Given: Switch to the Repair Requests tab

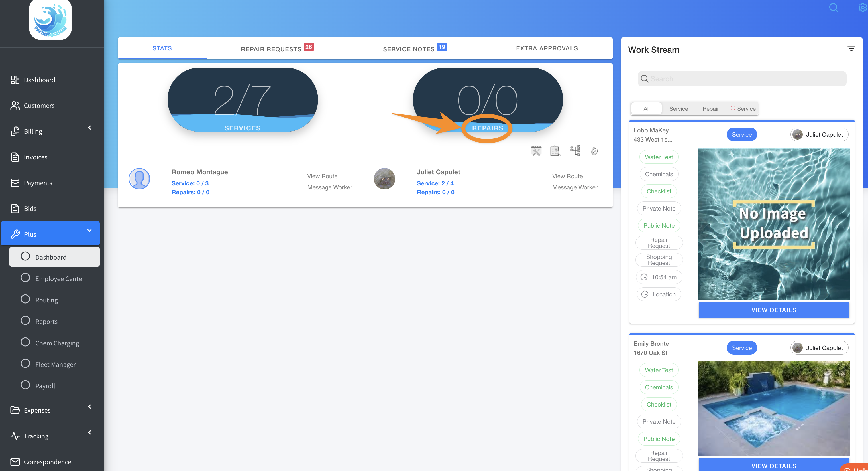Looking at the screenshot, I should pos(271,49).
